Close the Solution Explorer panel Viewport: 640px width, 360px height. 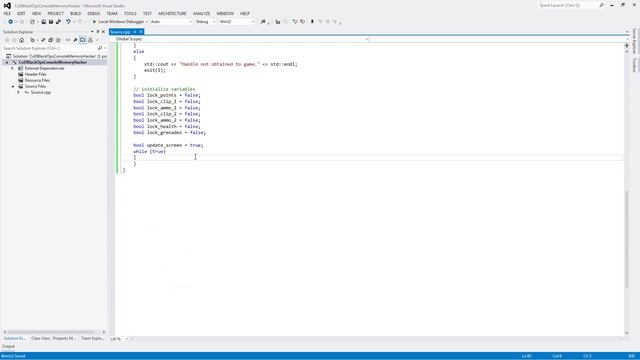click(x=103, y=31)
